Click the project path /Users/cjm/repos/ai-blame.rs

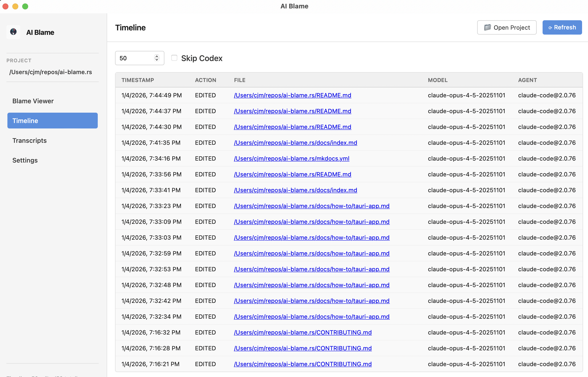[50, 72]
